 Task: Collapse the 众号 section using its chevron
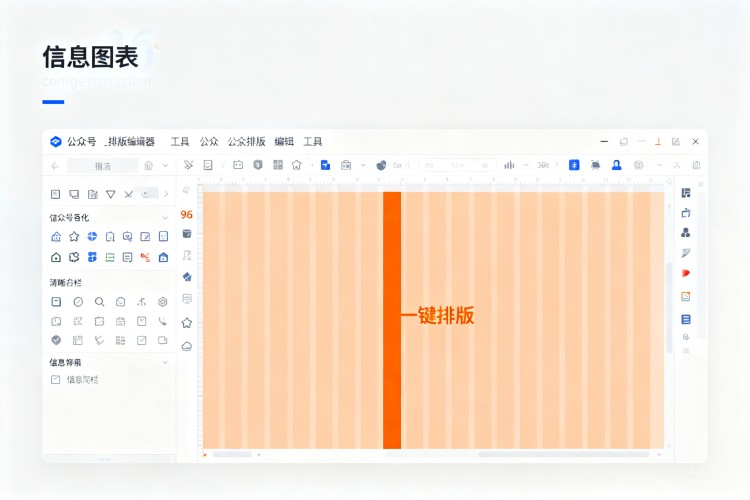165,218
